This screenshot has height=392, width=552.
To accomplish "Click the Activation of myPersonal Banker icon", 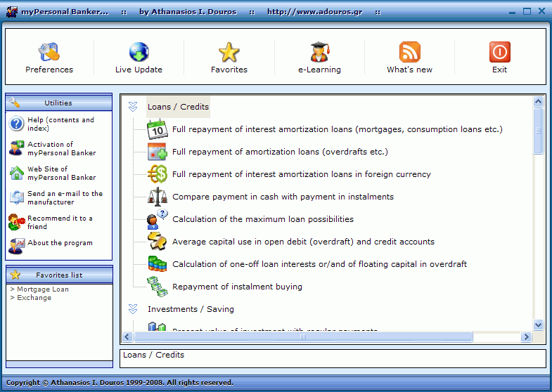I will 16,148.
